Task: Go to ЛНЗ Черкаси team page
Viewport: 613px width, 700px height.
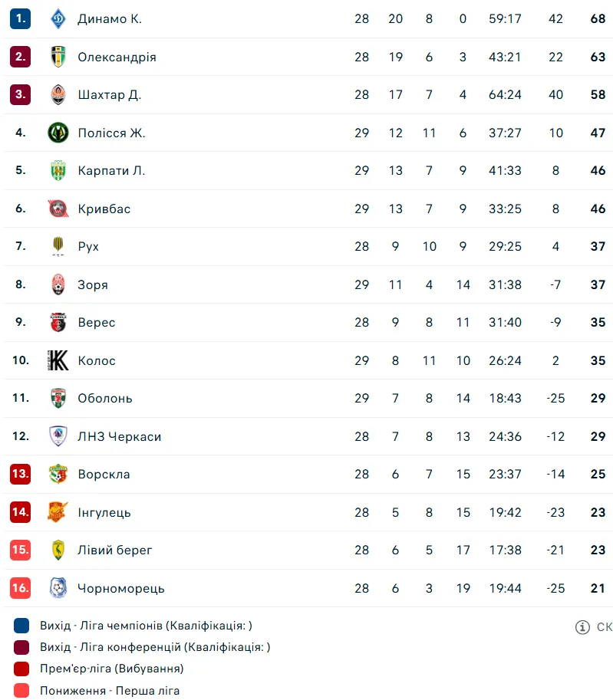Action: pos(119,436)
